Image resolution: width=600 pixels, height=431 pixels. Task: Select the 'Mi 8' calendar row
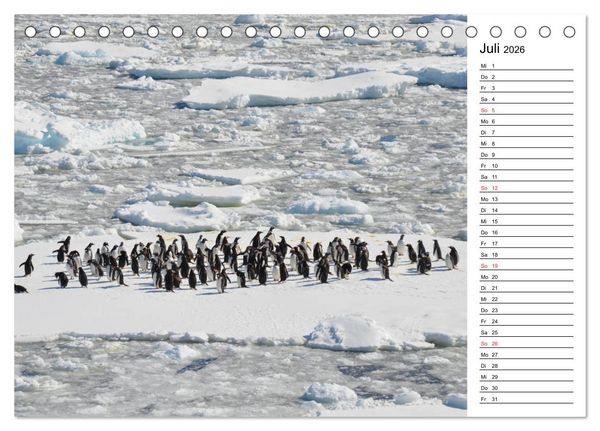tap(527, 144)
